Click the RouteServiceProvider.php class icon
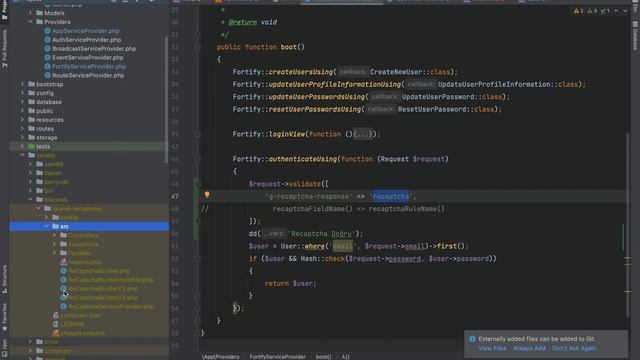Viewport: 640px width, 360px height. (47, 75)
